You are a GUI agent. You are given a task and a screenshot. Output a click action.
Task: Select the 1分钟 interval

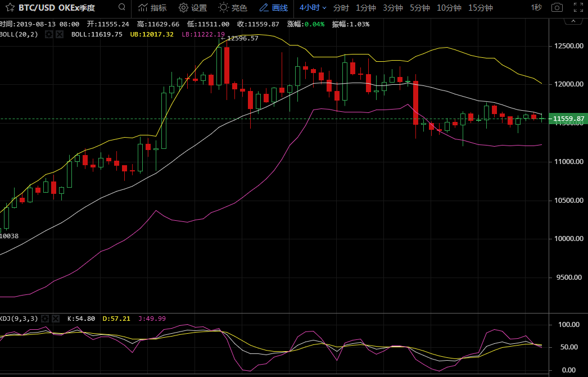[366, 7]
